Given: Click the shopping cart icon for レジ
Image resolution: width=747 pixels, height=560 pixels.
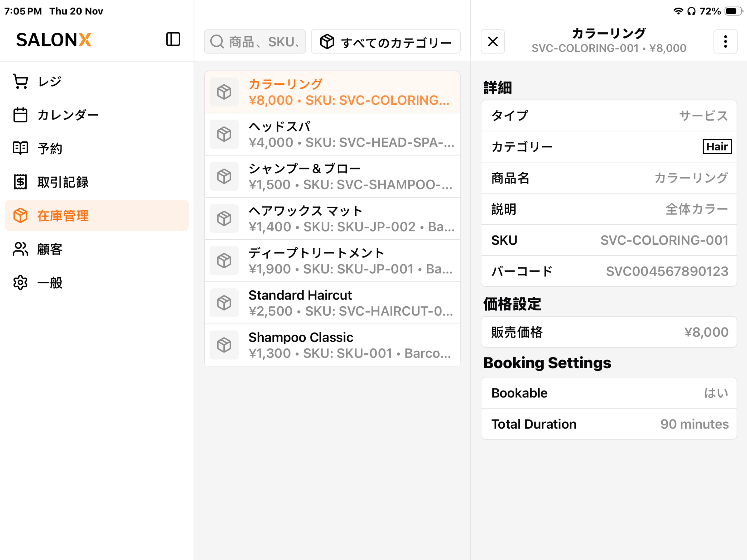Looking at the screenshot, I should [x=20, y=81].
